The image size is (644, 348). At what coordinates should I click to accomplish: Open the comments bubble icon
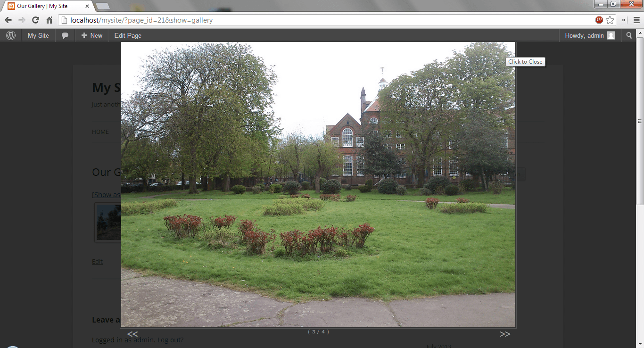point(65,35)
